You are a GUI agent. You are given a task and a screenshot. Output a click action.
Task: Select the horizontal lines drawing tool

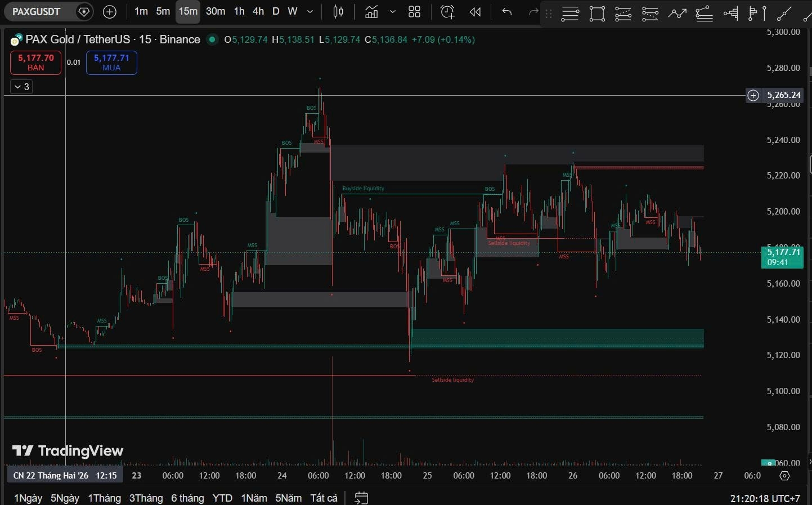[x=570, y=14]
